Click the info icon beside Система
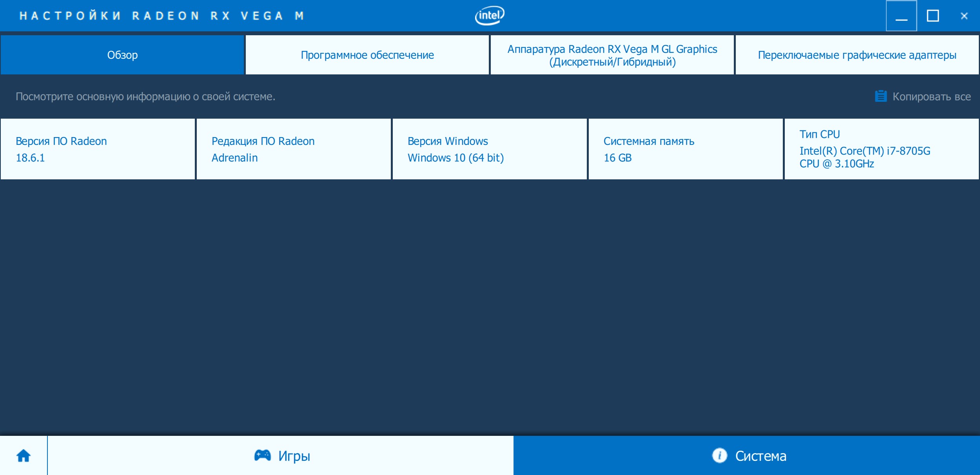 point(719,455)
